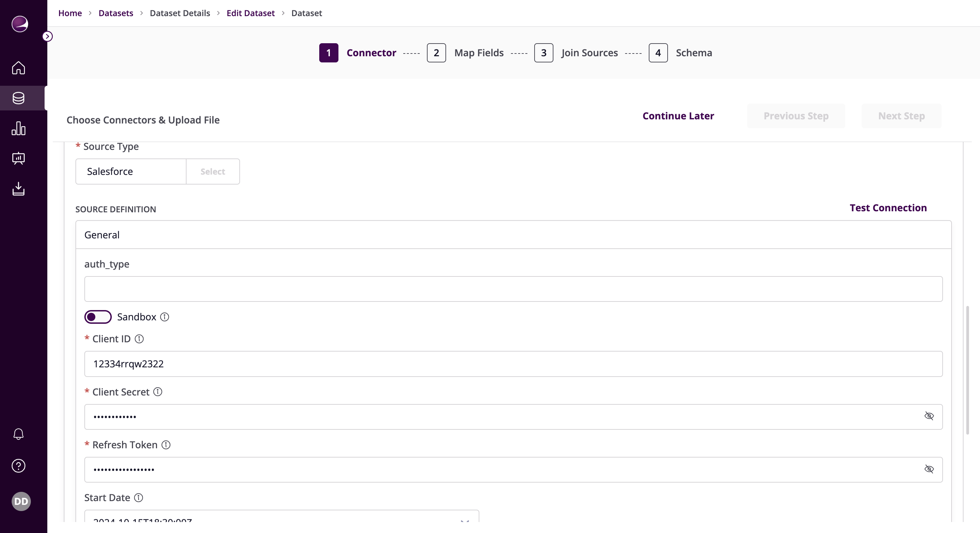Enable the Sandbox toggle
980x533 pixels.
tap(98, 317)
